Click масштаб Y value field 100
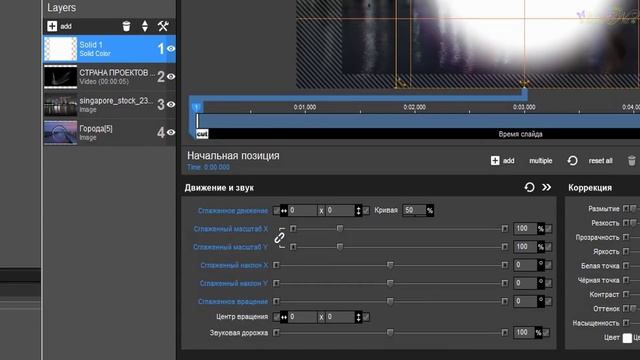640x360 pixels. click(525, 247)
